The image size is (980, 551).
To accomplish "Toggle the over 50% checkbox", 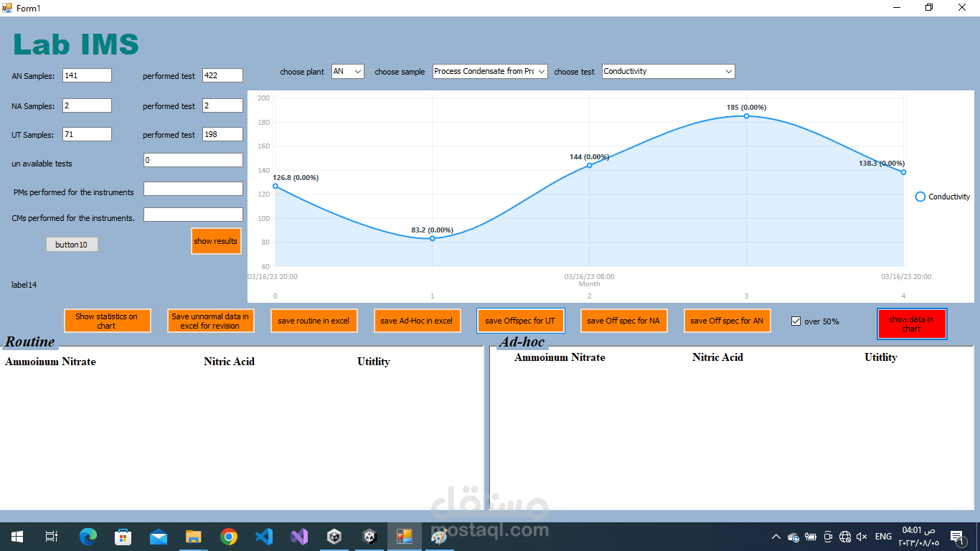I will (796, 321).
